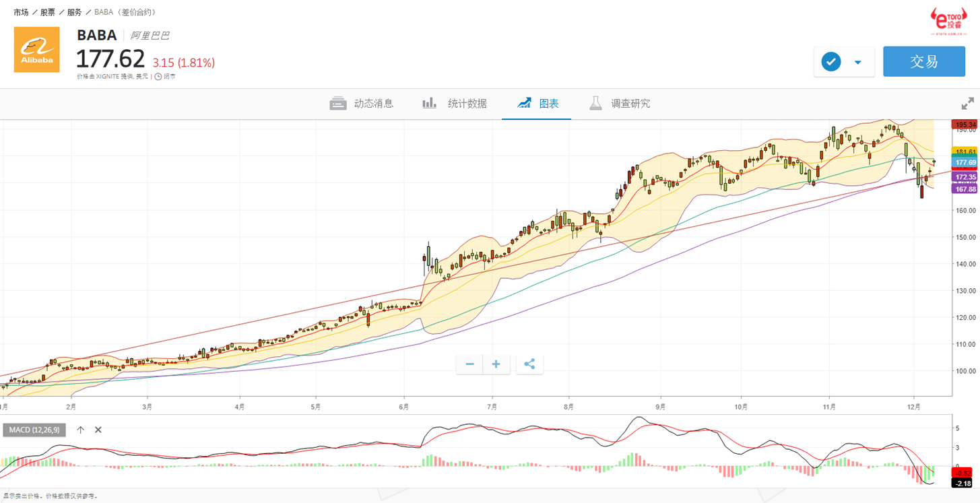
Task: Click the BABA（差价合约） breadcrumb entry
Action: pos(125,12)
